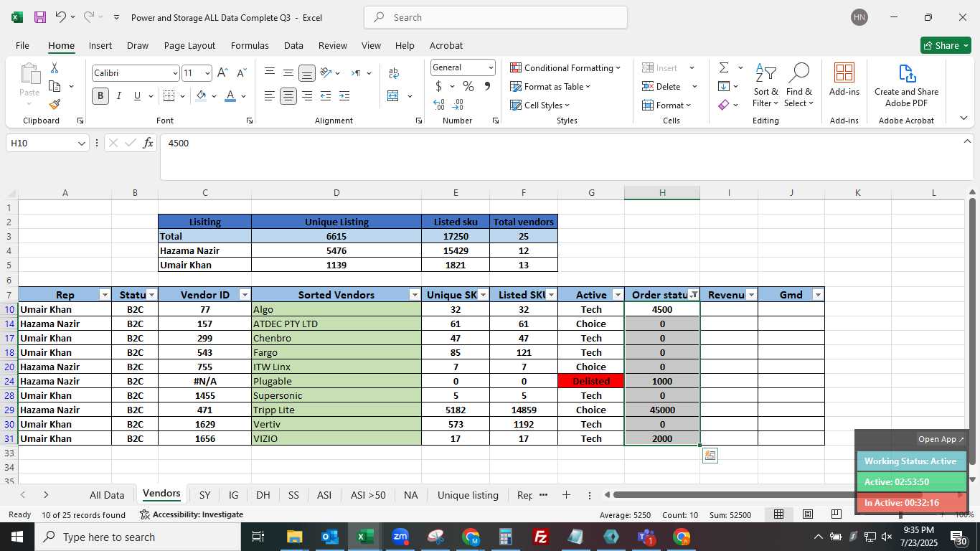The image size is (980, 551).
Task: Increase font size with larger A
Action: [222, 72]
